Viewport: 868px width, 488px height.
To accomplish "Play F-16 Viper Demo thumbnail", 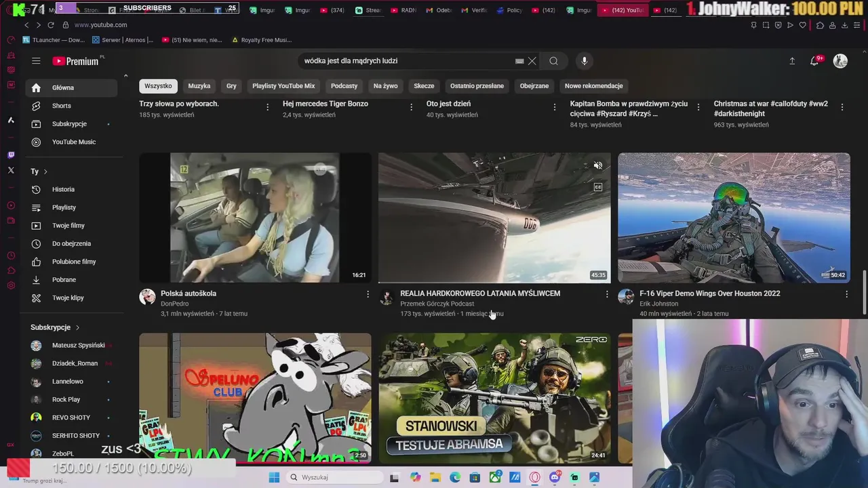I will click(x=734, y=218).
